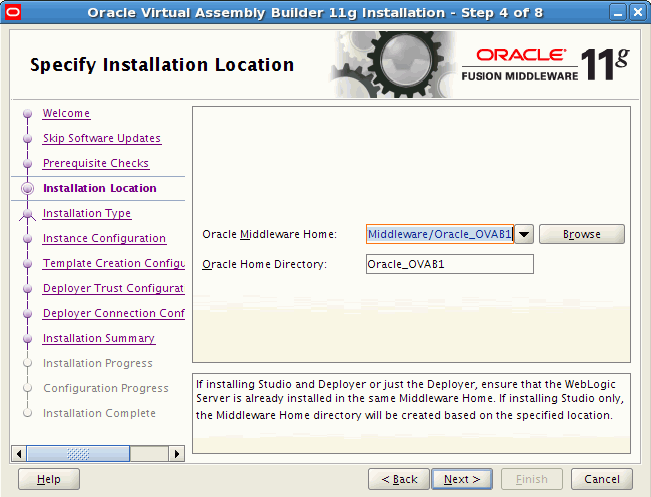Click the Deployer Connection step bullet
The width and height of the screenshot is (651, 497).
pyautogui.click(x=27, y=313)
